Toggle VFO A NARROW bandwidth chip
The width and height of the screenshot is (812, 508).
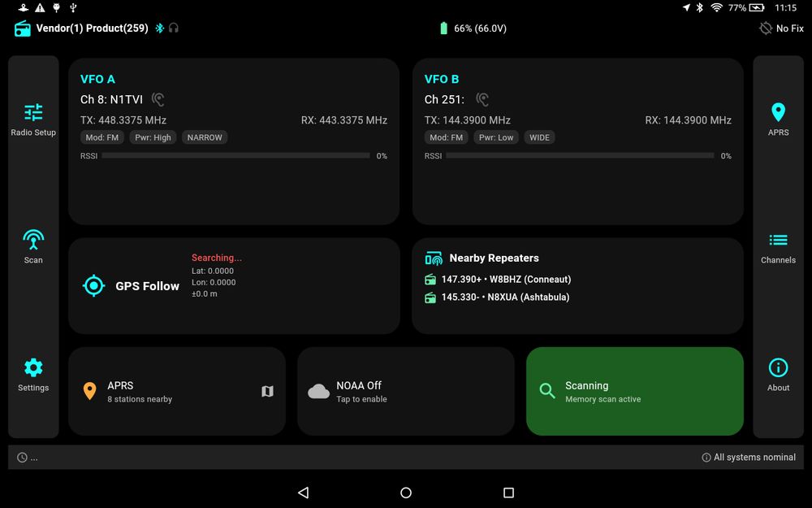[x=205, y=137]
